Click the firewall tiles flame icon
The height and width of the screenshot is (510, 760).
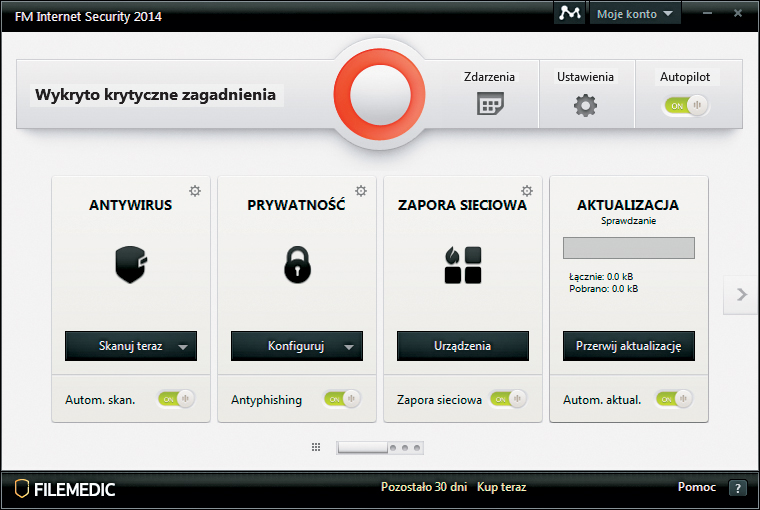click(463, 265)
